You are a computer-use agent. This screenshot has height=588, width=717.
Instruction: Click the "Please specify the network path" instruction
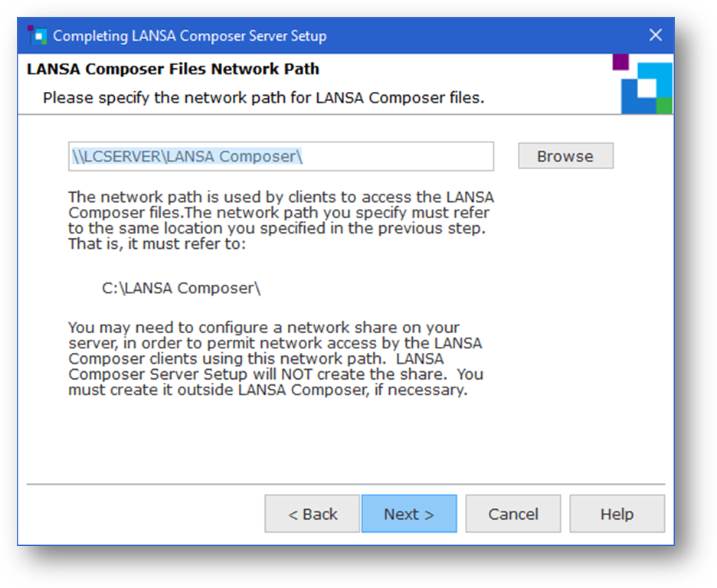click(264, 98)
